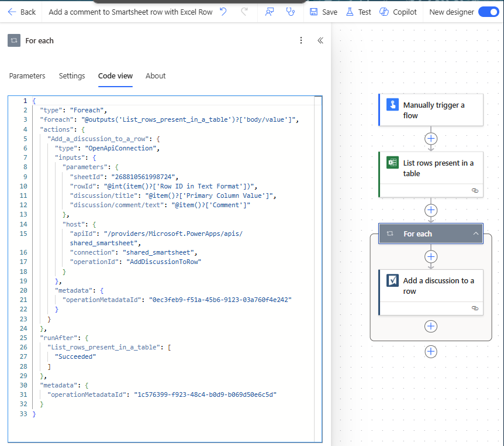
Task: Click the "type": "Foreach" code line
Action: (73, 111)
